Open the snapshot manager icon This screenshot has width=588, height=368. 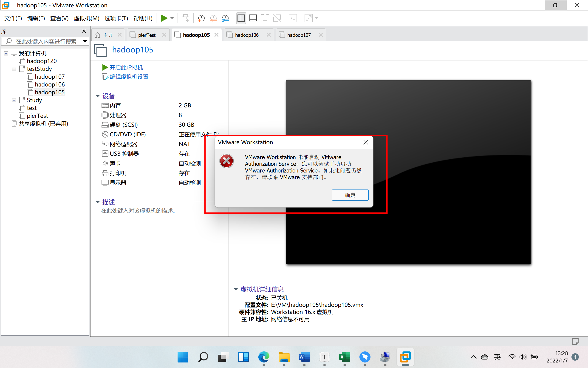(226, 18)
